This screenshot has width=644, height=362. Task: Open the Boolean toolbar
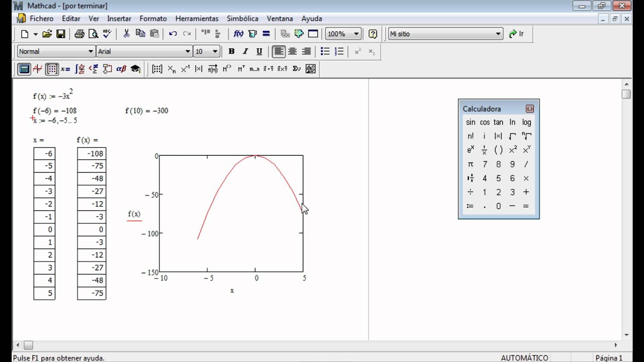pos(94,69)
